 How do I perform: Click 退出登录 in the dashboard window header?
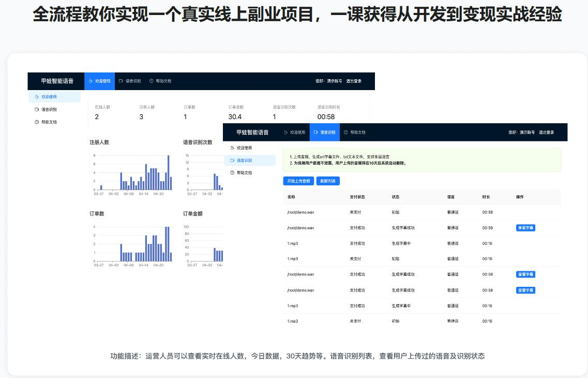tap(354, 81)
